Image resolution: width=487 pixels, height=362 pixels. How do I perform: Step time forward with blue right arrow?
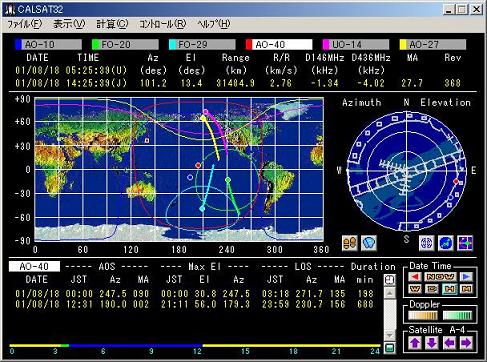click(x=466, y=277)
